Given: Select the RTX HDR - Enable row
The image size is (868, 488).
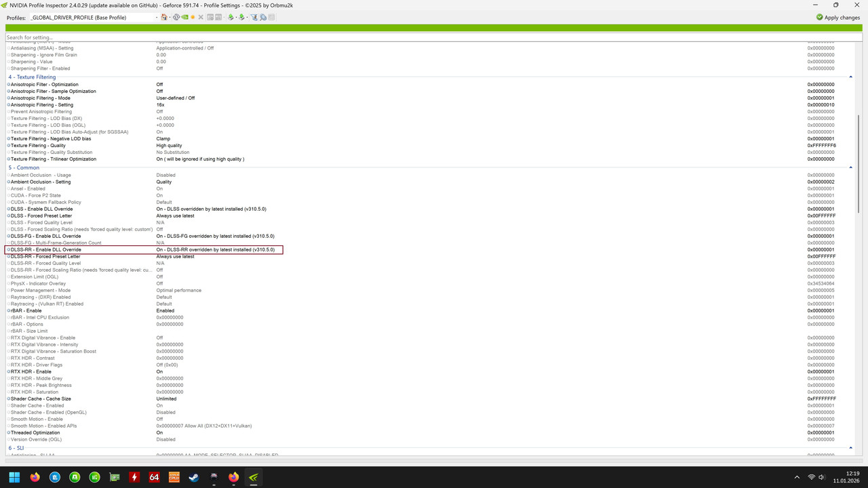Looking at the screenshot, I should pyautogui.click(x=431, y=371).
